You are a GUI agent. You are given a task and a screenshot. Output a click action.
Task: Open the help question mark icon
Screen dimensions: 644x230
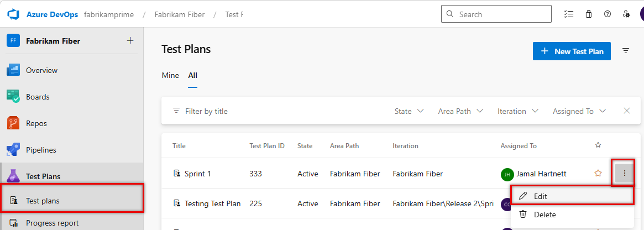(608, 14)
